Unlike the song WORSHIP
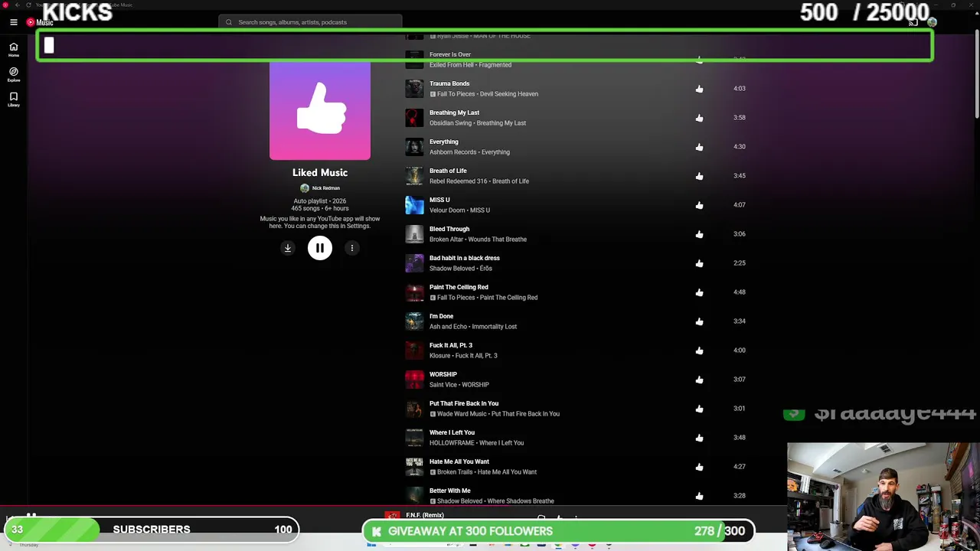The image size is (980, 551). (x=699, y=380)
